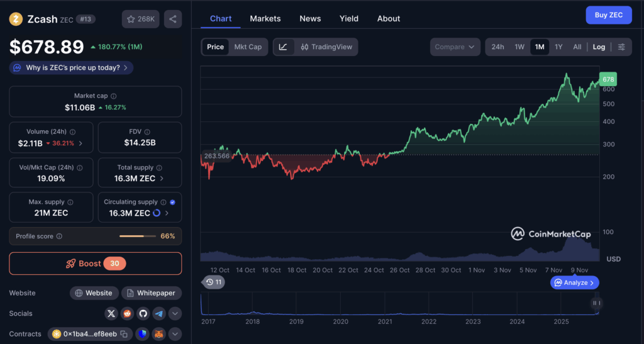This screenshot has height=344, width=644.
Task: Click the 678 current price label
Action: (x=608, y=79)
